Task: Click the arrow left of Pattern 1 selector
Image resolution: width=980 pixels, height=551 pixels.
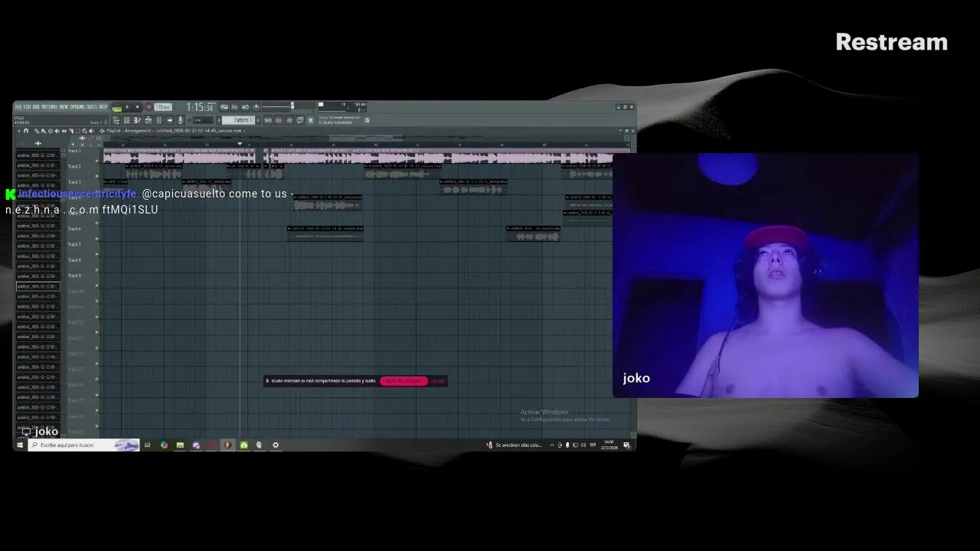Action: click(x=218, y=120)
